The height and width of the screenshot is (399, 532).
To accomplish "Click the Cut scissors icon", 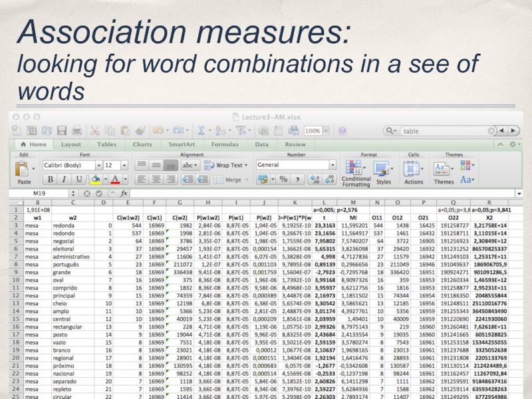I will pos(94,131).
